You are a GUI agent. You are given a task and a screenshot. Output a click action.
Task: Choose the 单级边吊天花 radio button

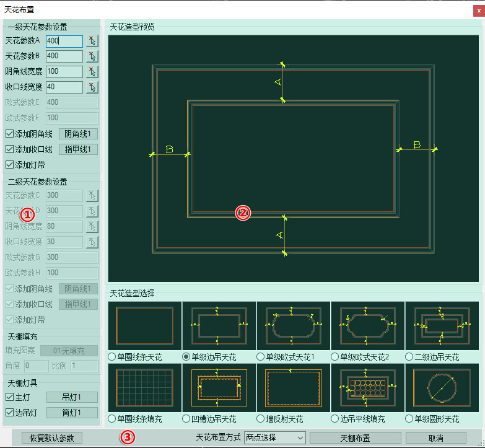186,357
